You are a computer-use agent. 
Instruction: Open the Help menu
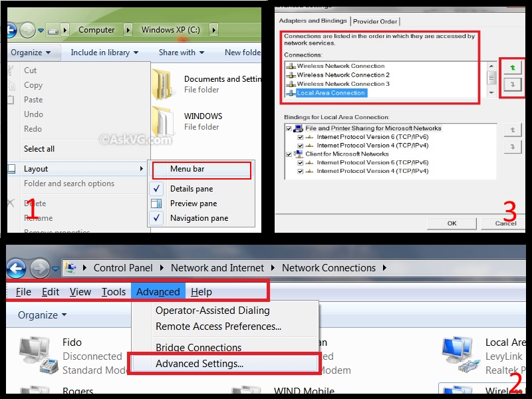click(x=201, y=292)
